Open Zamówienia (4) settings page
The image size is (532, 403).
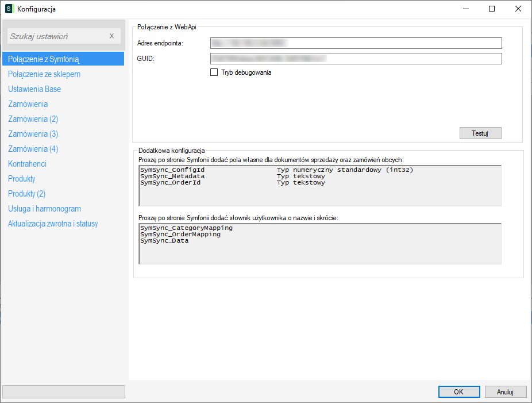coord(33,149)
